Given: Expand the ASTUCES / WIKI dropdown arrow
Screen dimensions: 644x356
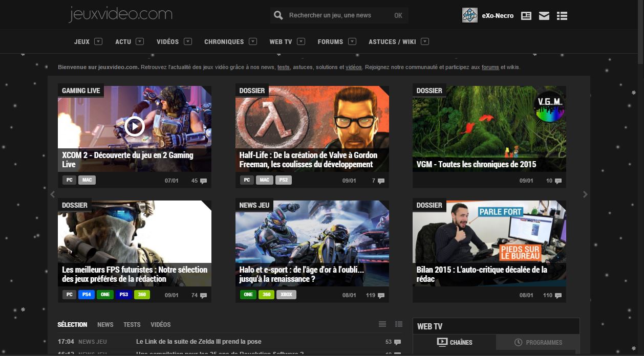Looking at the screenshot, I should coord(425,41).
